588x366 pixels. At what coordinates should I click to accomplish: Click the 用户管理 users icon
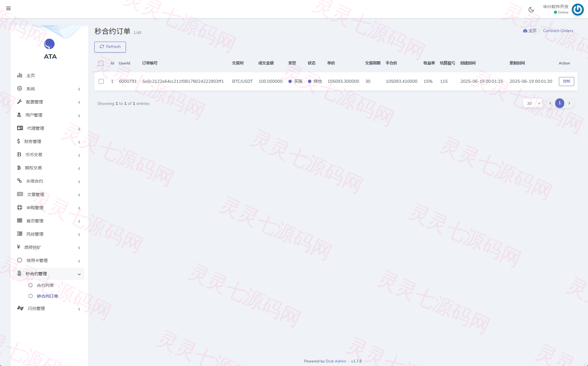pos(19,115)
